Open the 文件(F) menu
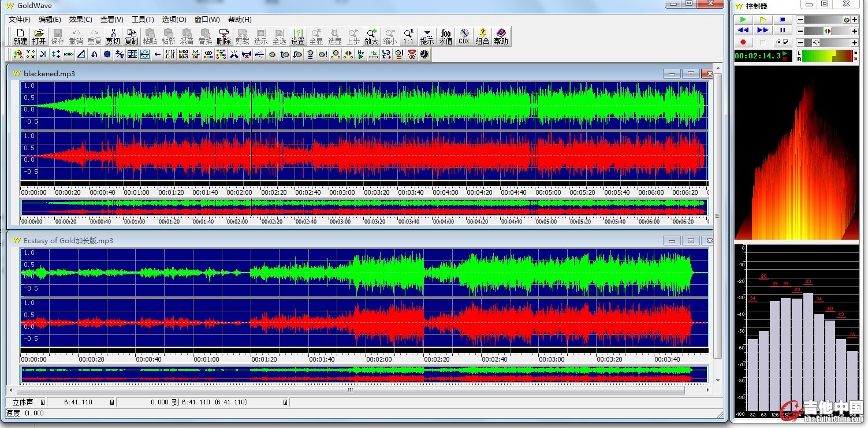 20,20
